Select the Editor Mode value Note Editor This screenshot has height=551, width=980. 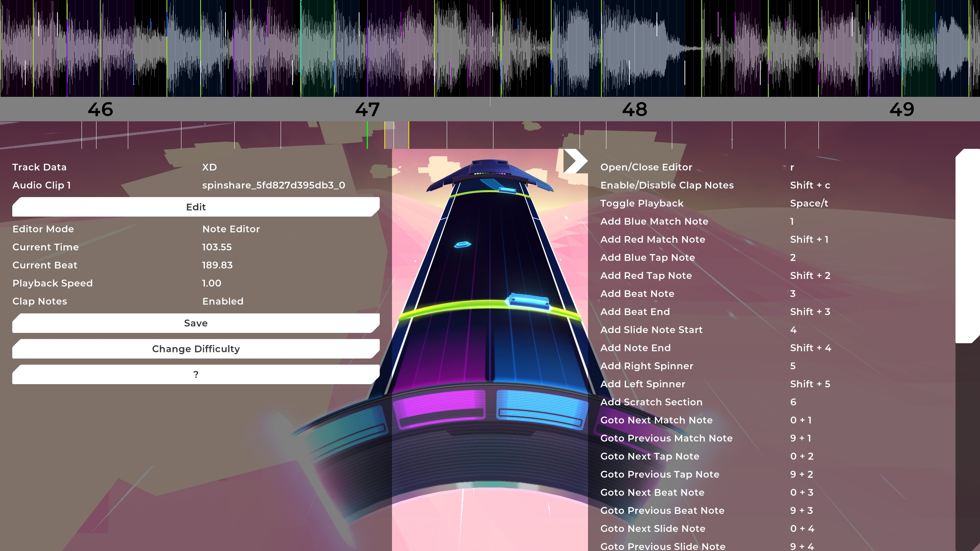pos(231,229)
